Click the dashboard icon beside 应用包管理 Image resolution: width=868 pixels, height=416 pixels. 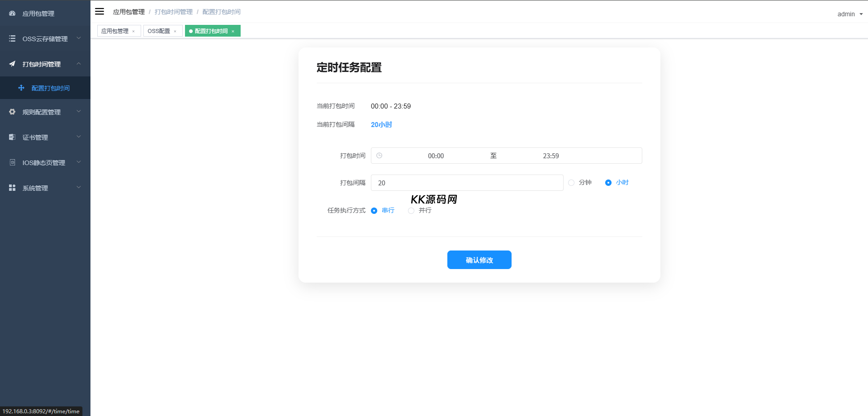(12, 14)
